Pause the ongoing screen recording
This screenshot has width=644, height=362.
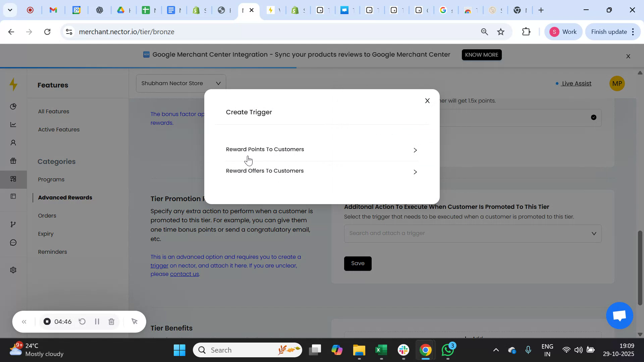coord(97,321)
